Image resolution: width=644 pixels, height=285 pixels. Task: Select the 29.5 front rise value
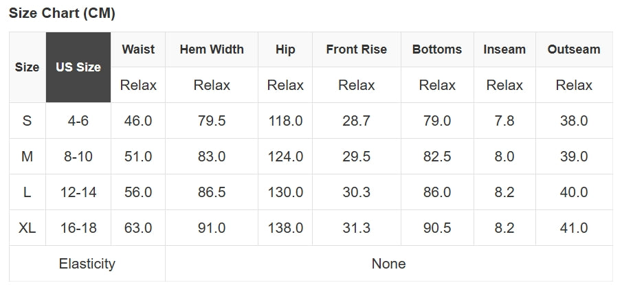click(356, 157)
